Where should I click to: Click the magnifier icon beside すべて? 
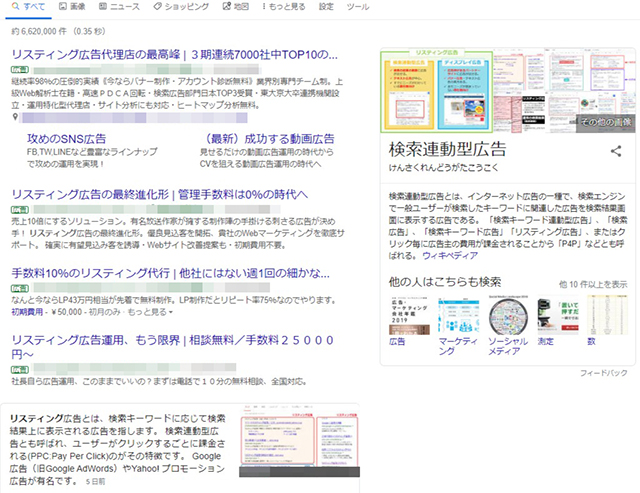point(16,7)
